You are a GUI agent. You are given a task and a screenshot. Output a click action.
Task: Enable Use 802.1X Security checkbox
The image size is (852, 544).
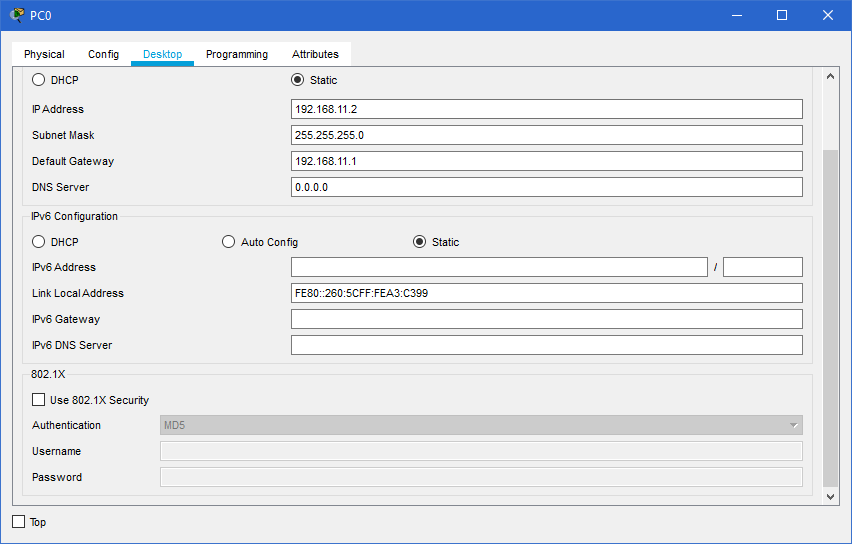(39, 400)
